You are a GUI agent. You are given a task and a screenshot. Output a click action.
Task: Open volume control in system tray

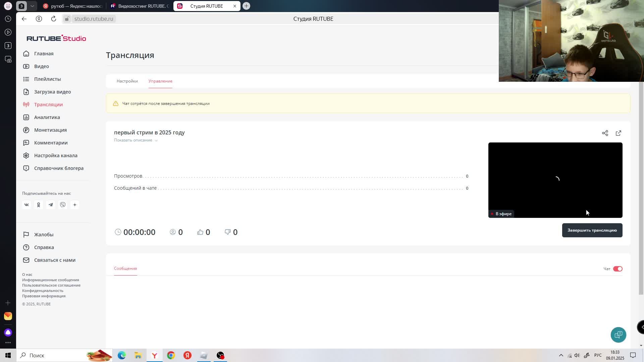577,355
